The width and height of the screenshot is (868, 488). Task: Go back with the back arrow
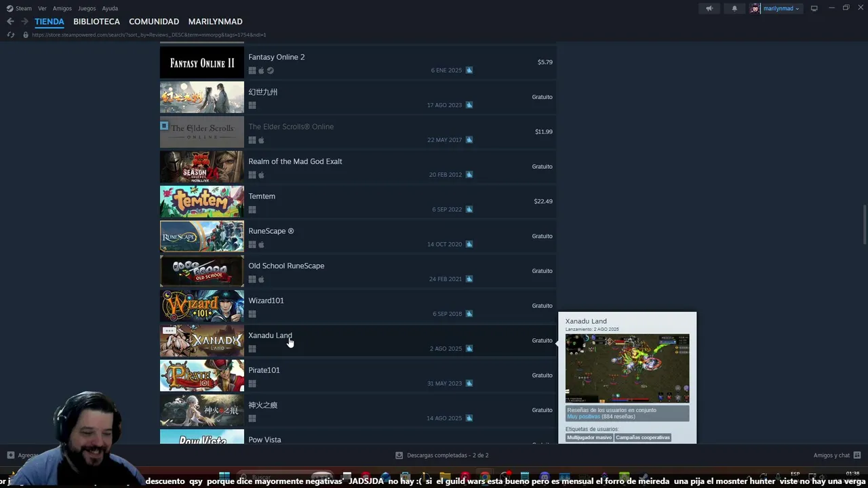coord(10,22)
